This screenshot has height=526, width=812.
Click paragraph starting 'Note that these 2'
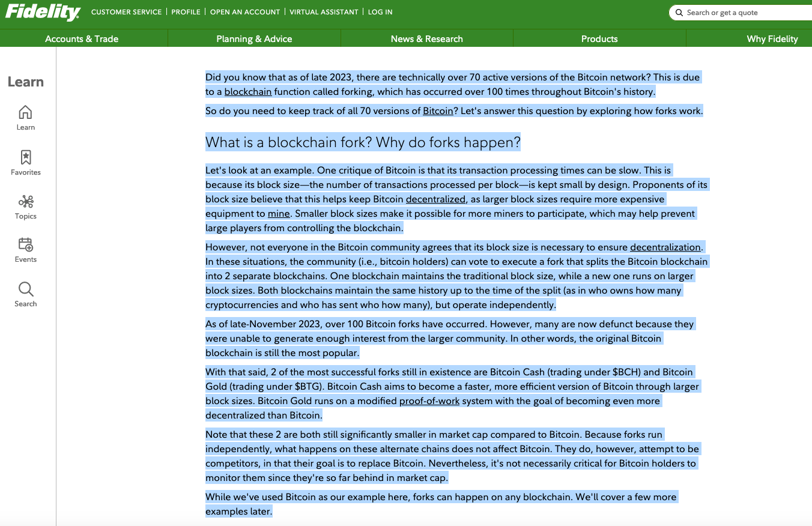click(452, 456)
